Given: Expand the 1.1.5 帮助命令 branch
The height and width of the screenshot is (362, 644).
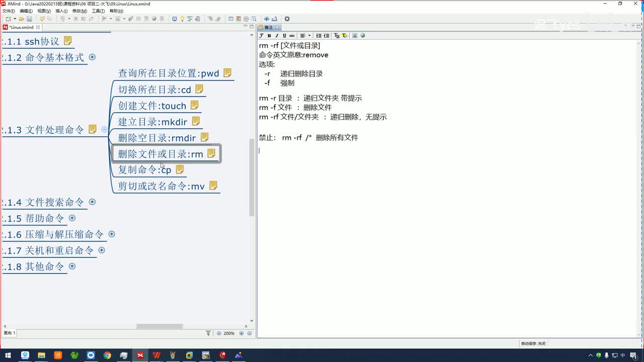Looking at the screenshot, I should coord(72,218).
